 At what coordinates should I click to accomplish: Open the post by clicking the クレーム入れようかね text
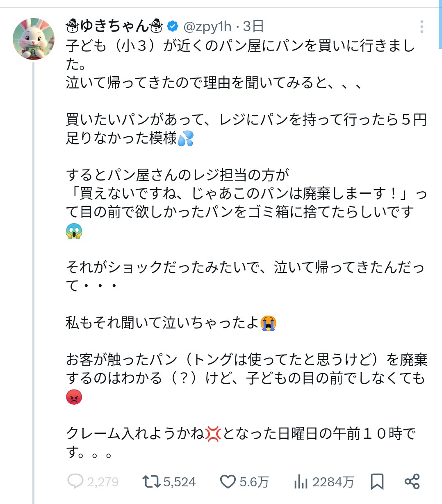pos(135,434)
